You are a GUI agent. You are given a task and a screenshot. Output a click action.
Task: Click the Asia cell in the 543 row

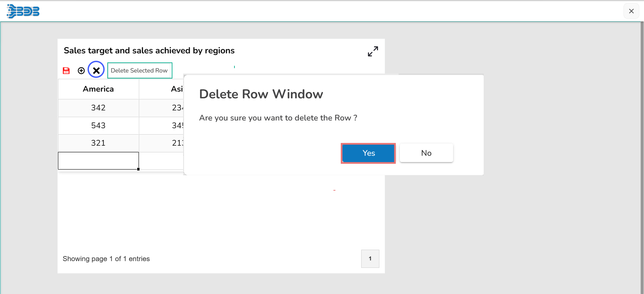(161, 126)
